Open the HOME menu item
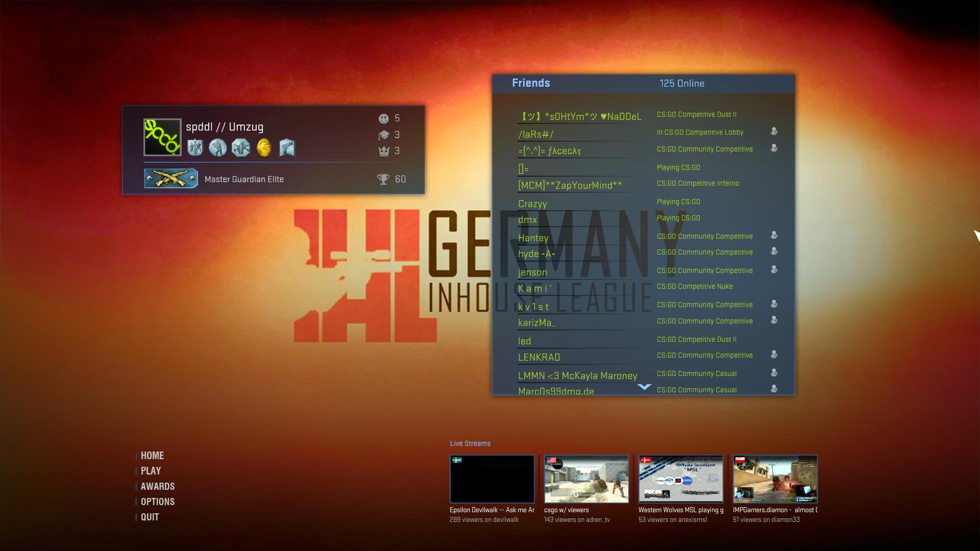This screenshot has width=980, height=551. coord(152,455)
